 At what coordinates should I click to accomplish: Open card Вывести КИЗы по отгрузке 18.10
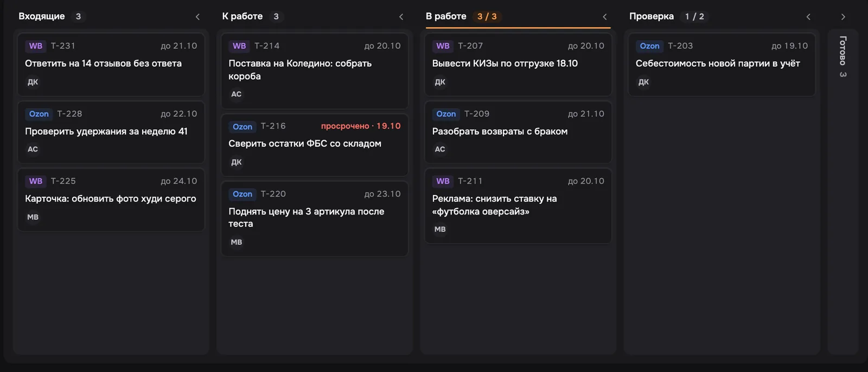coord(518,65)
